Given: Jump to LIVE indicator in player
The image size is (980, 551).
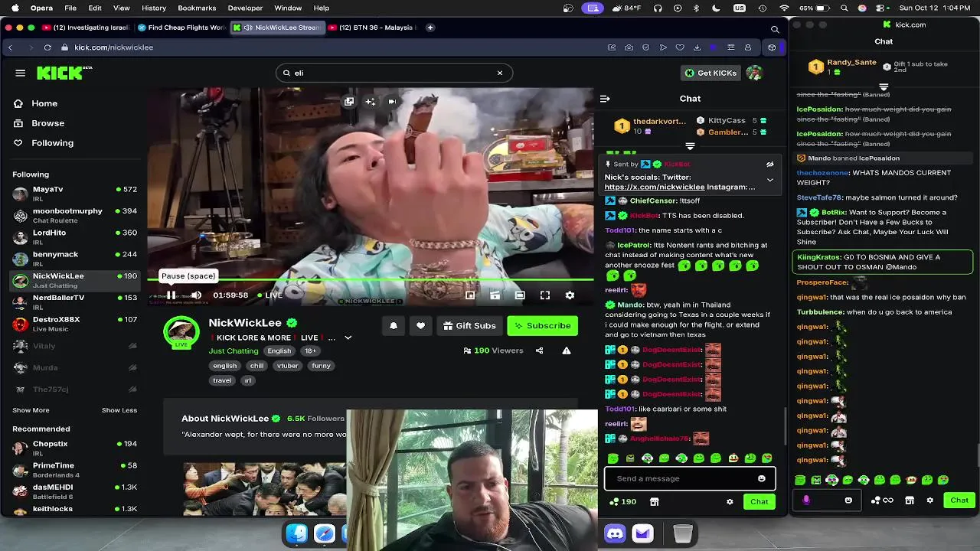Looking at the screenshot, I should (269, 295).
